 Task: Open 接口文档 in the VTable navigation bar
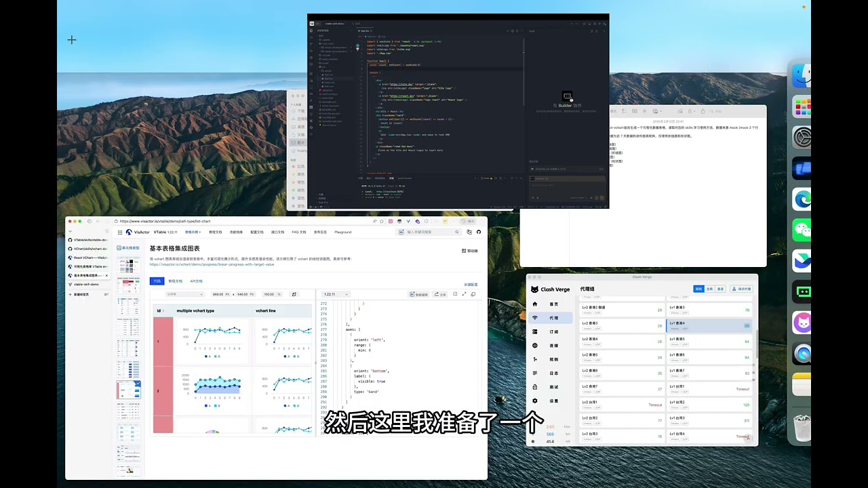click(277, 232)
